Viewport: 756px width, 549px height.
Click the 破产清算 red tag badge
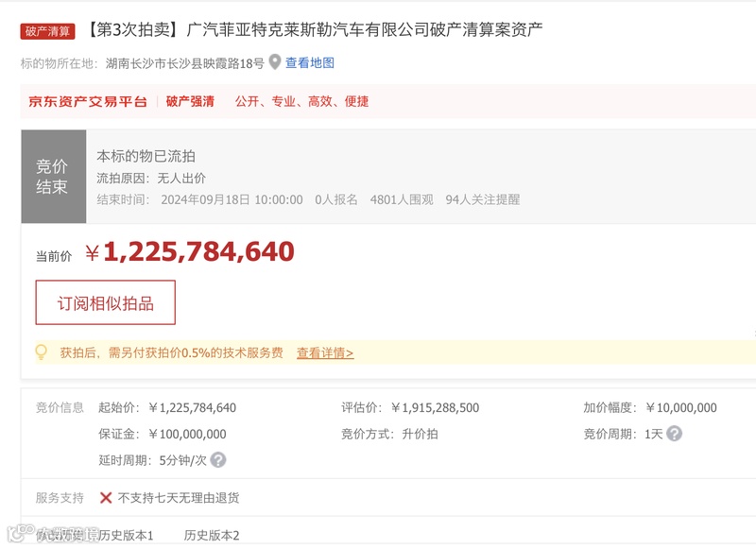(x=48, y=31)
